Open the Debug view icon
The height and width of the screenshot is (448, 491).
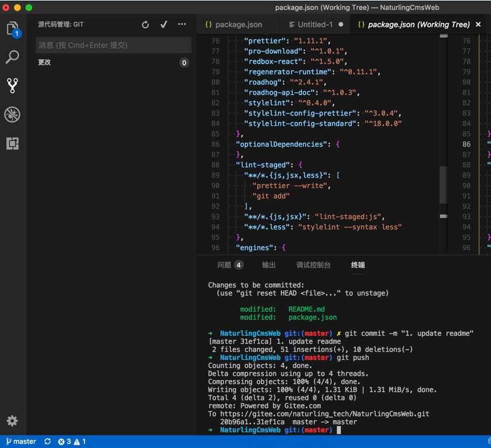click(13, 114)
